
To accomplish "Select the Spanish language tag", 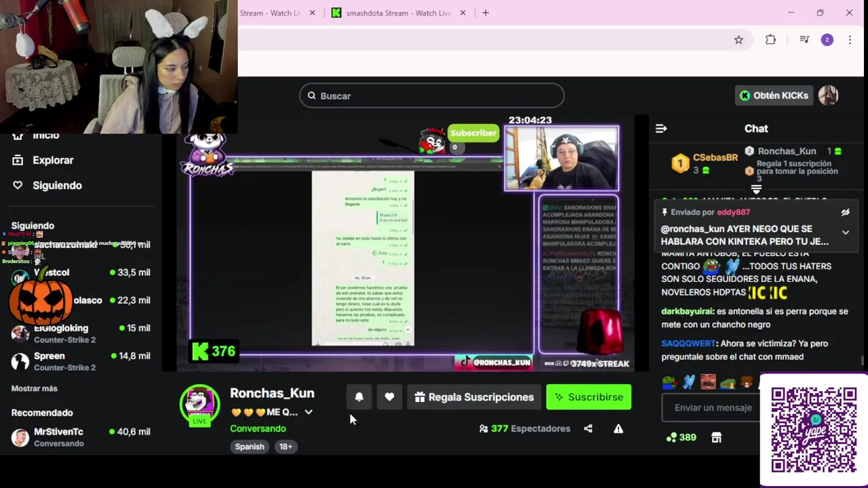I will click(250, 447).
